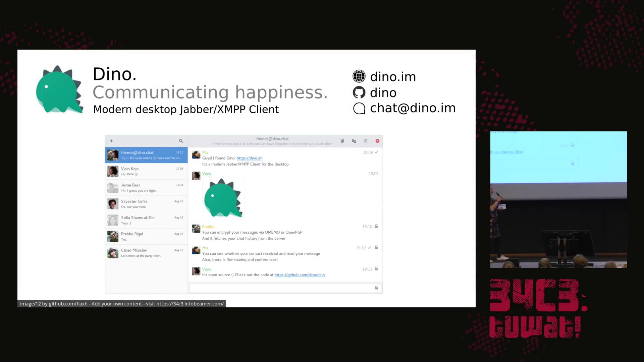Click the 'Prabhu' sender name in the chat
644x362 pixels.
tap(208, 227)
